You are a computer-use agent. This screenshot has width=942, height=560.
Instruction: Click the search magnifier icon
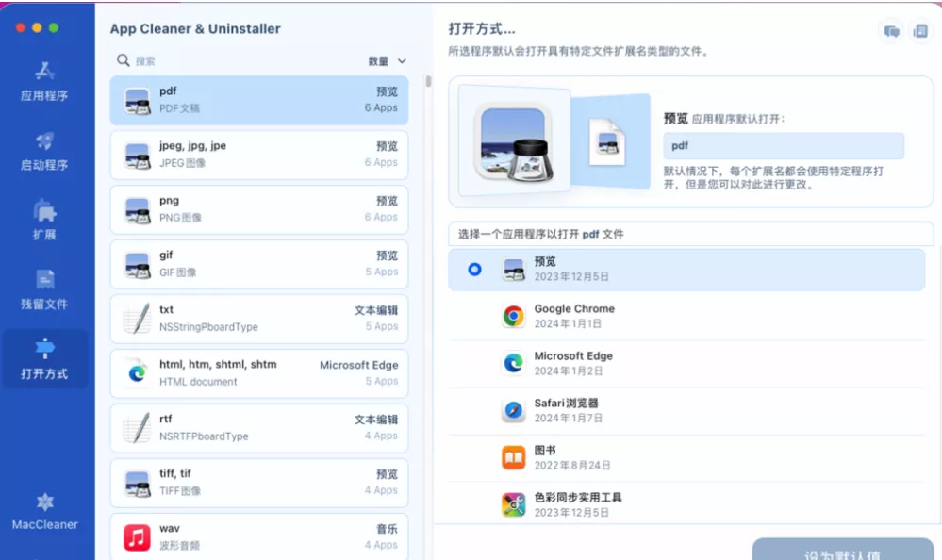click(124, 60)
